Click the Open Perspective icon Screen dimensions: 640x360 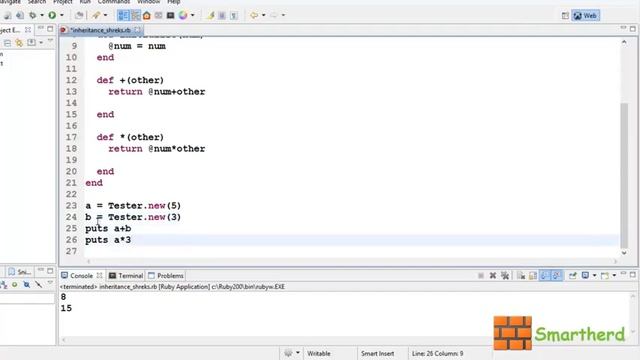pyautogui.click(x=565, y=16)
